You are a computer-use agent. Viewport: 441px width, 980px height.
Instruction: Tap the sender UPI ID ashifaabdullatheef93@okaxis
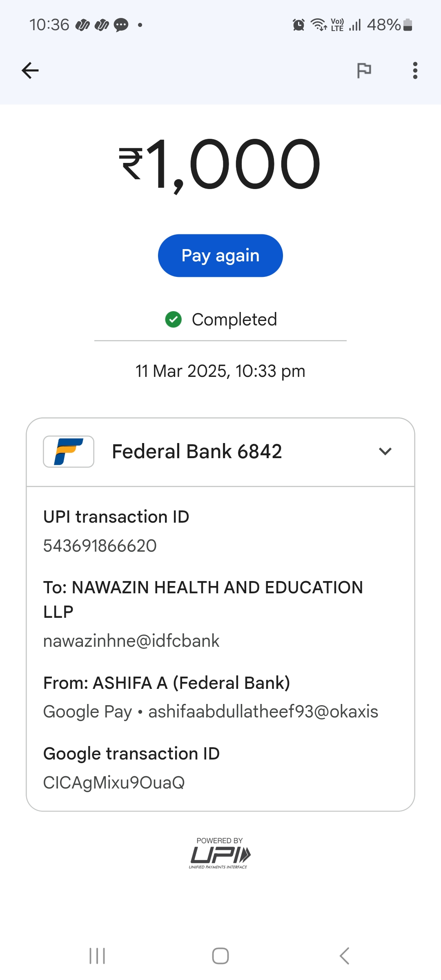[x=263, y=712]
